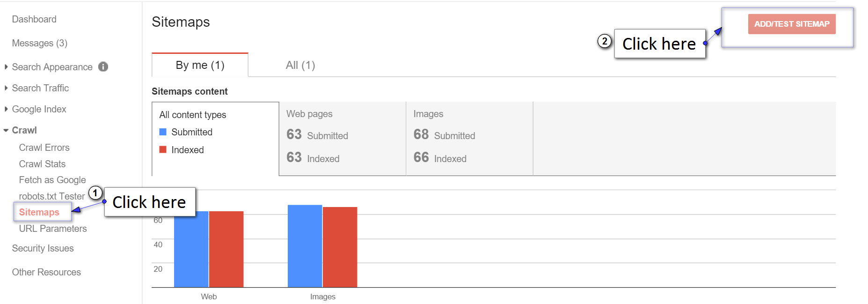Click the red Indexed legend swatch
The image size is (868, 304).
[163, 149]
